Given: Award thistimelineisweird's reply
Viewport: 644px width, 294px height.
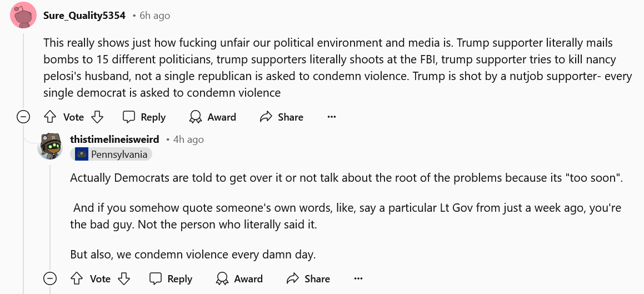Looking at the screenshot, I should coord(239,278).
